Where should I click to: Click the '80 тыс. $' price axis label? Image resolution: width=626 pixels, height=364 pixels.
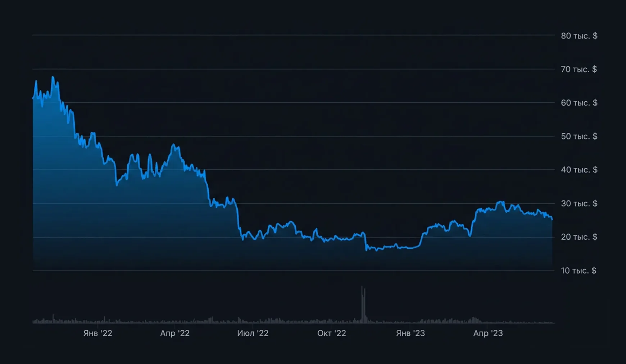579,36
